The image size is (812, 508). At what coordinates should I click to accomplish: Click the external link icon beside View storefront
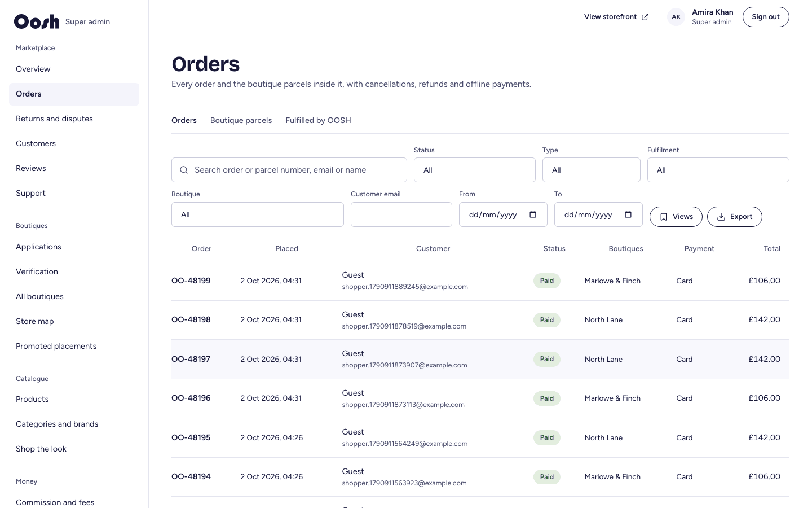tap(645, 17)
